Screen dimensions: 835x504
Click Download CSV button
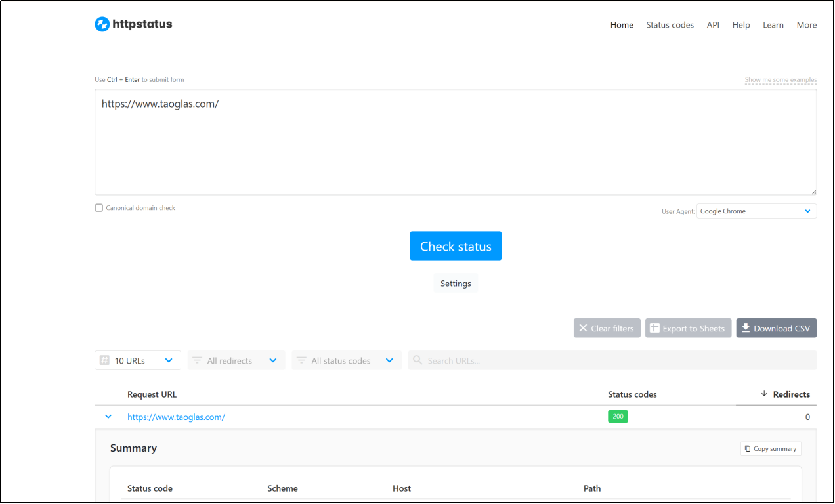click(x=776, y=328)
